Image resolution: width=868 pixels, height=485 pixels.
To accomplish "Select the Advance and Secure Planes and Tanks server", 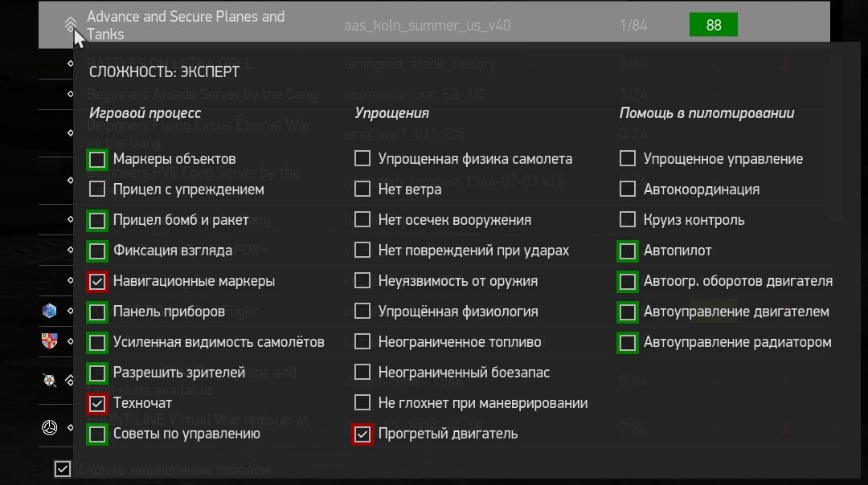I will click(185, 25).
